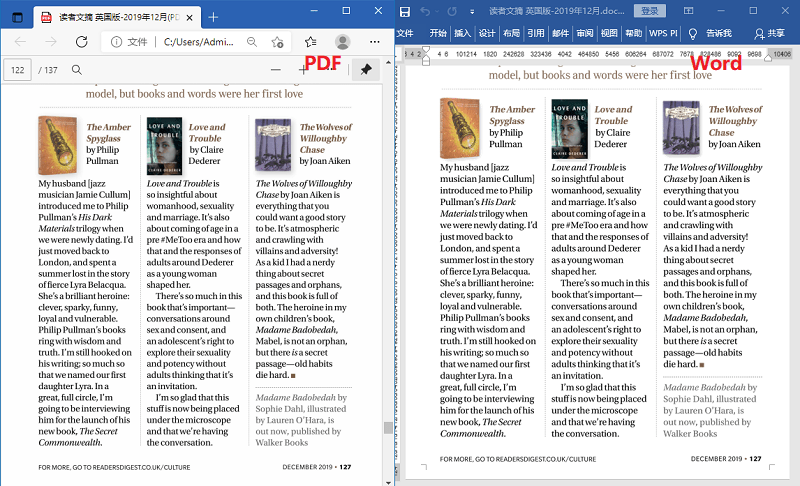800x486 pixels.
Task: Click the 共享 share button
Action: click(x=769, y=33)
